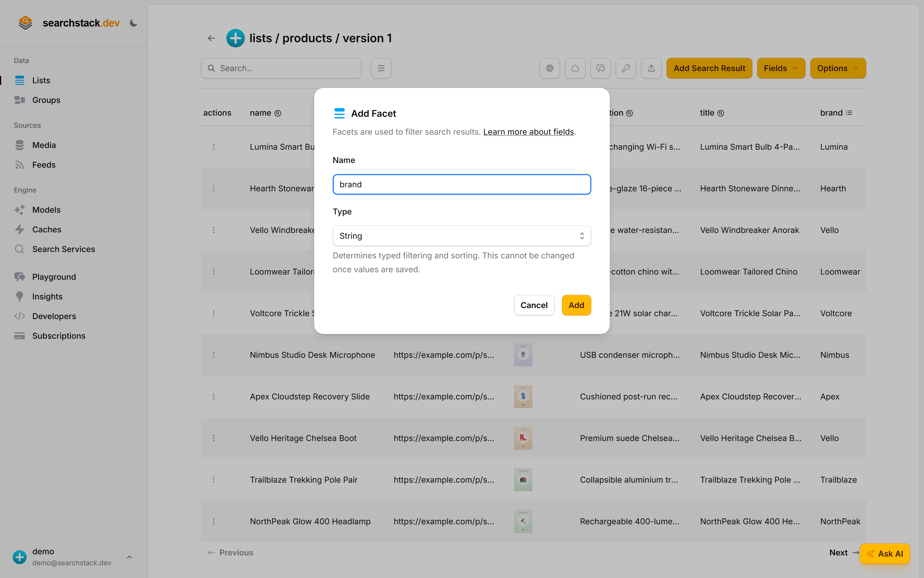Open row actions for Lumina Smart Bulb row
This screenshot has width=924, height=578.
click(x=213, y=147)
